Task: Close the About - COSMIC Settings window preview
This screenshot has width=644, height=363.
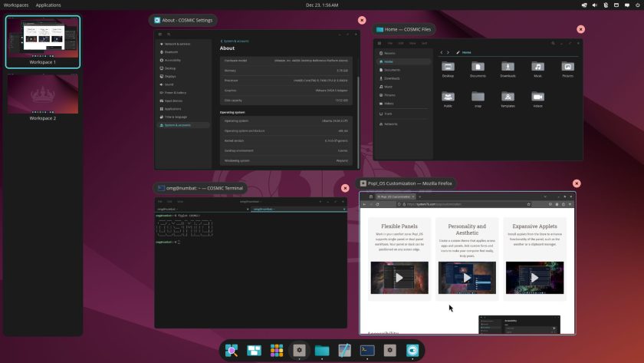Action: point(362,20)
